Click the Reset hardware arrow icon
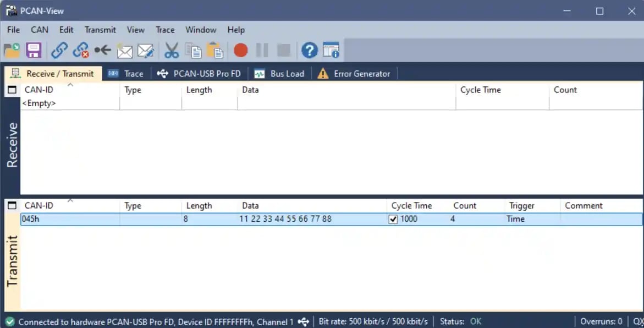644x328 pixels. point(103,51)
